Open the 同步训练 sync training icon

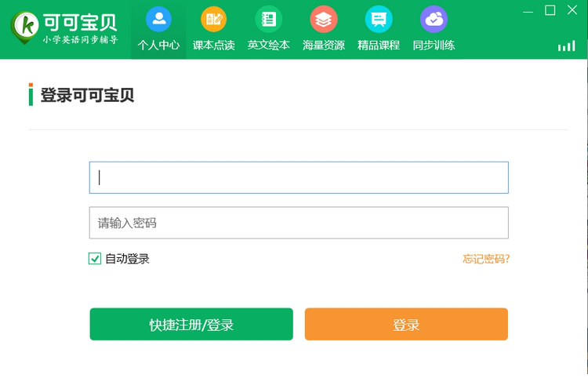pyautogui.click(x=434, y=19)
